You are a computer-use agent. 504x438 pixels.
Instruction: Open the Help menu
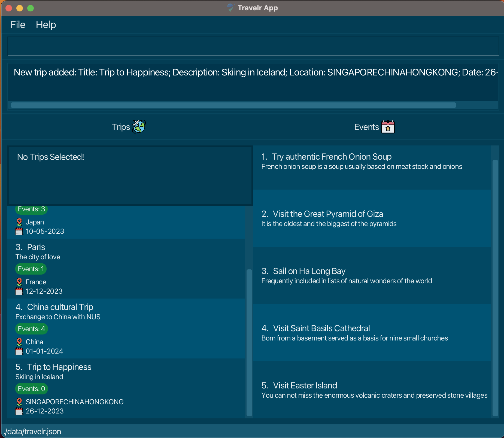click(46, 25)
